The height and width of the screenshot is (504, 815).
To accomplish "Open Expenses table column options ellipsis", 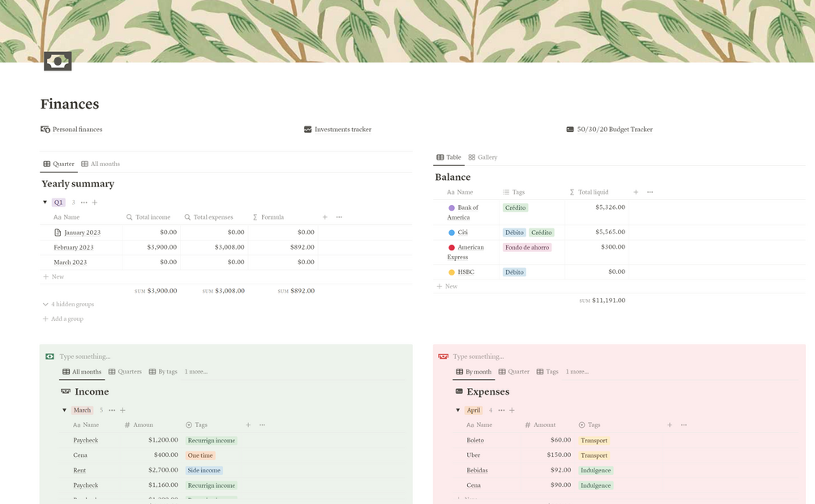I will click(x=684, y=425).
